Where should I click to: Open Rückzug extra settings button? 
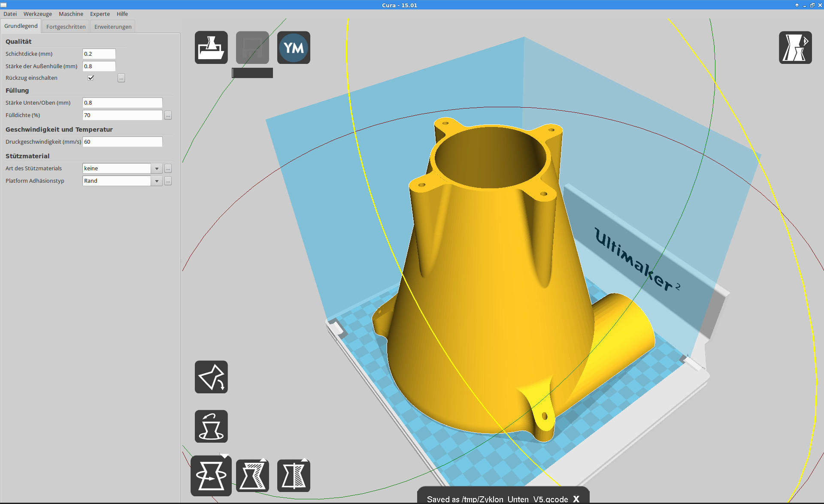[x=121, y=78]
